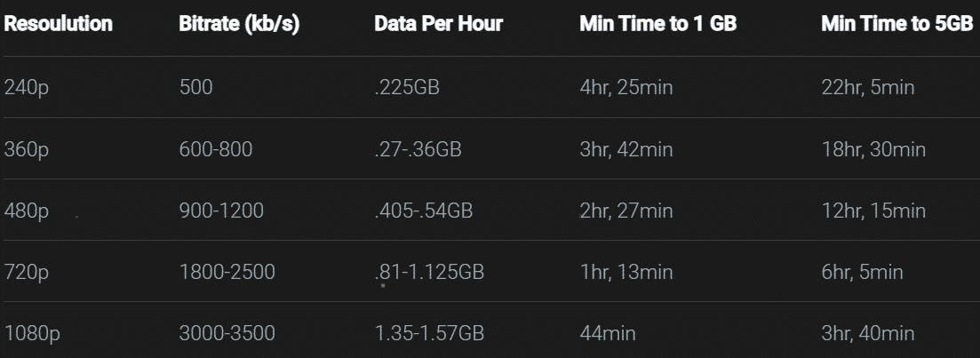Image resolution: width=980 pixels, height=358 pixels.
Task: Select the 240p resolution cell
Action: [27, 87]
